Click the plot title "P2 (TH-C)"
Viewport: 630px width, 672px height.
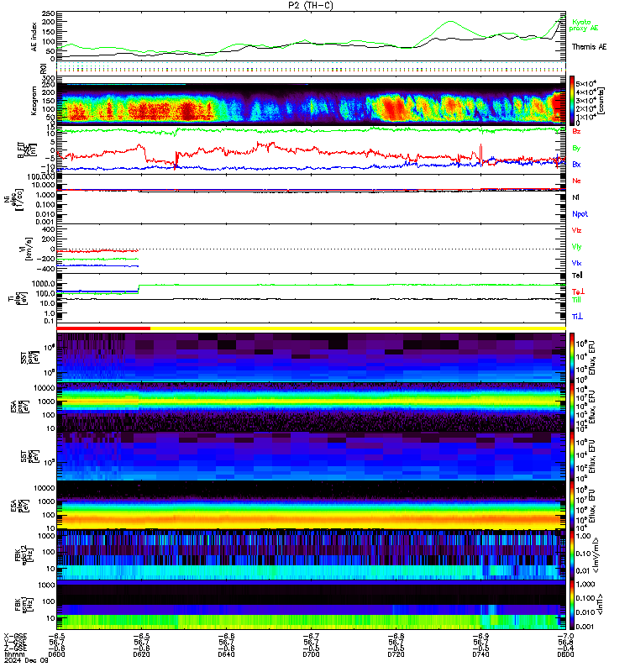point(311,5)
